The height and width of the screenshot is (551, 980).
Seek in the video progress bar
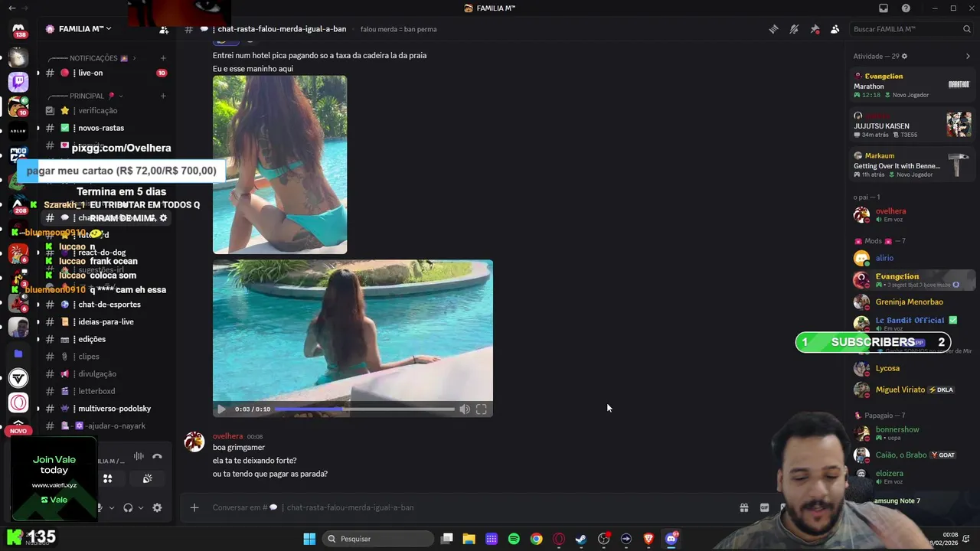[x=364, y=409]
